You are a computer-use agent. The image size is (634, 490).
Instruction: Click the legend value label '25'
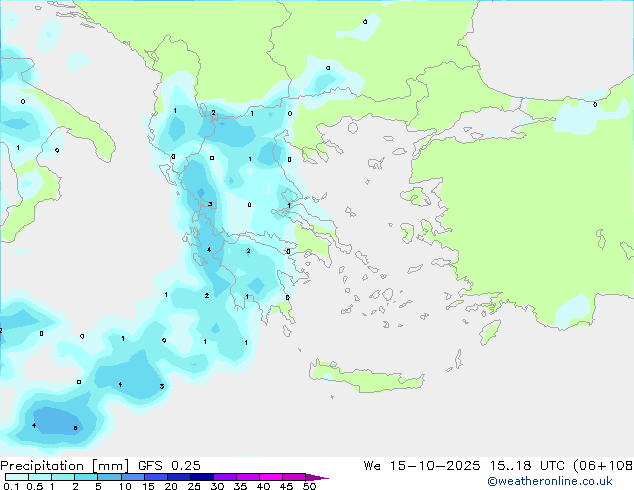click(194, 486)
